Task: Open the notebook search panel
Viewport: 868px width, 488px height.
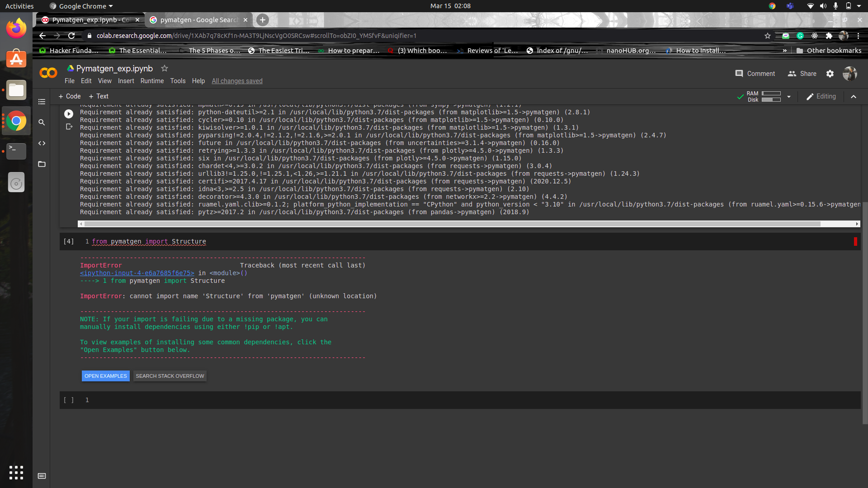Action: (x=41, y=122)
